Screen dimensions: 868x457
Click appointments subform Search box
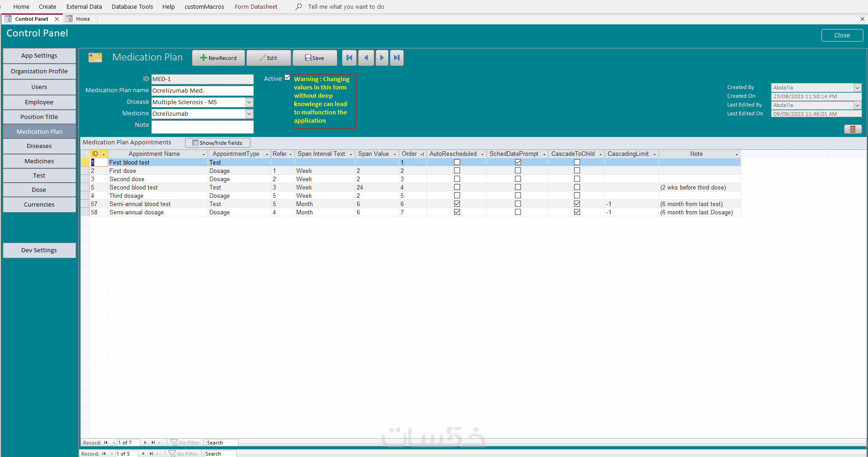coord(222,443)
